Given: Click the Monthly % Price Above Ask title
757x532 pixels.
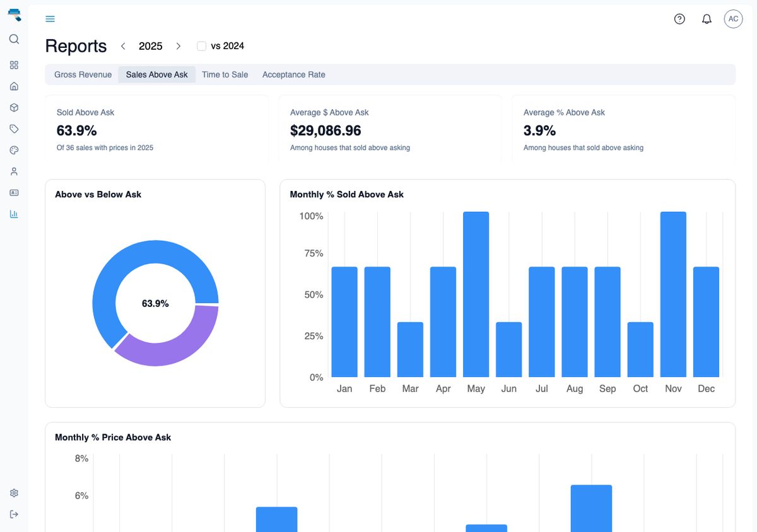Looking at the screenshot, I should (113, 437).
